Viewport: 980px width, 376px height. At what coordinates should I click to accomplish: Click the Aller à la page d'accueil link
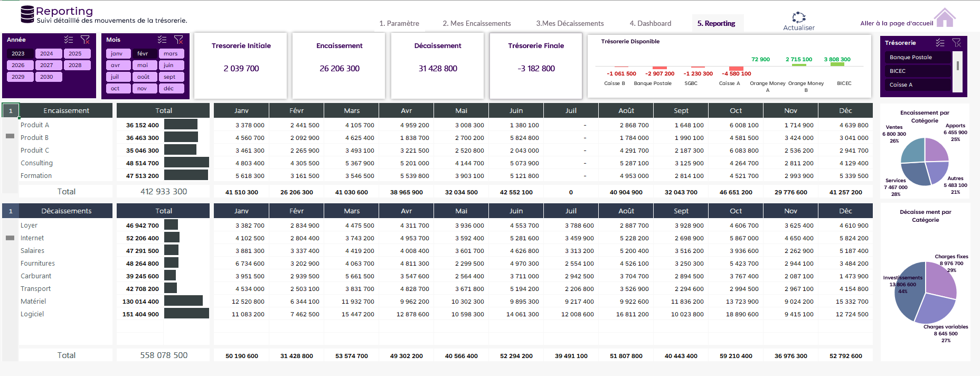pos(897,23)
